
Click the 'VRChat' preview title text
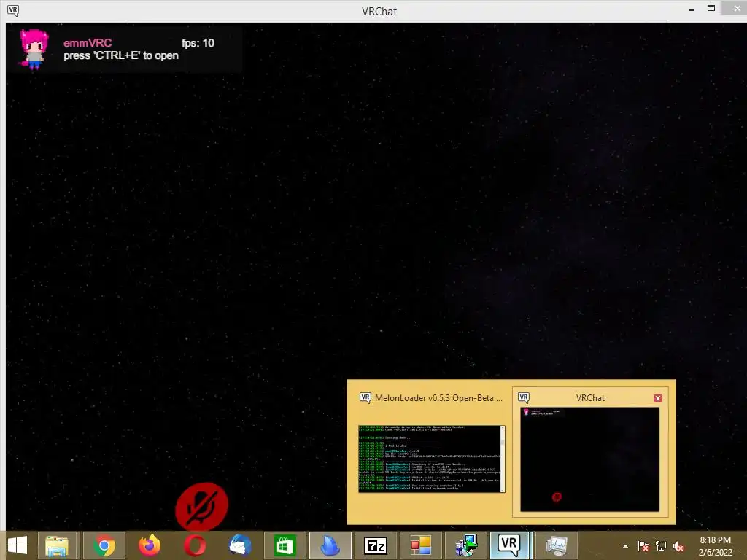coord(590,398)
